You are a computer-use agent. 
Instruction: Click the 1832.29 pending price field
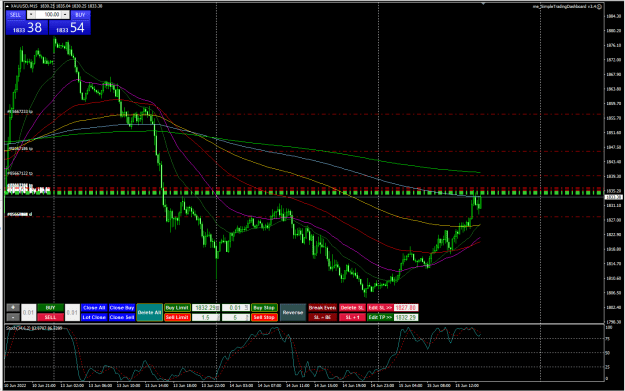click(206, 308)
